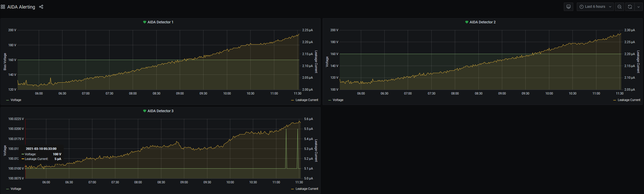Toggle Voltage series in Detector 2 legend
The image size is (644, 194).
[338, 100]
